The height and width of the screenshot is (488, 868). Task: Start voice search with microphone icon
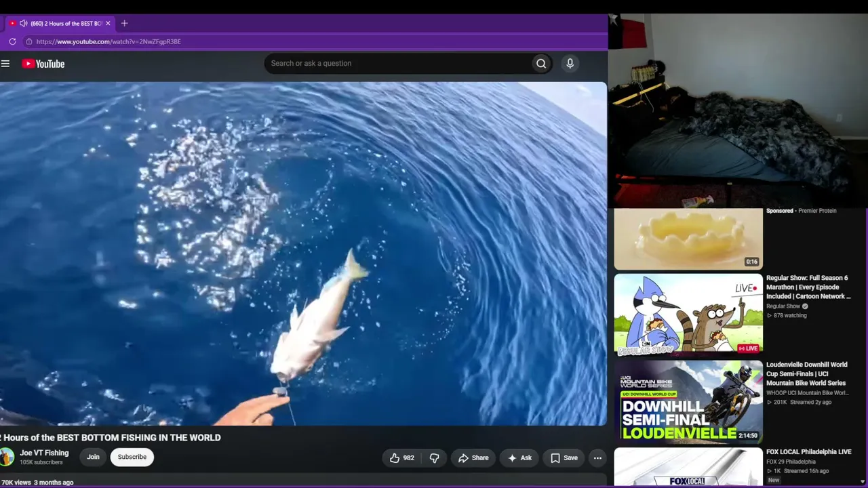570,64
